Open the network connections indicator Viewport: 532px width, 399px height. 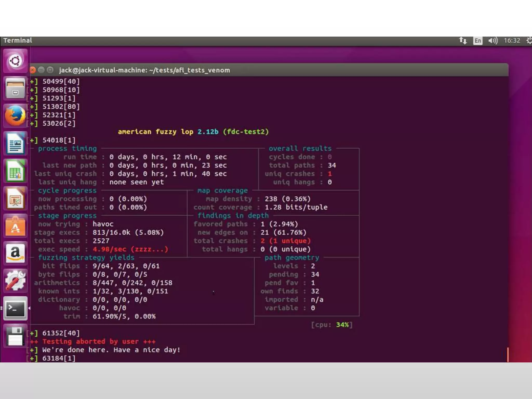tap(463, 41)
